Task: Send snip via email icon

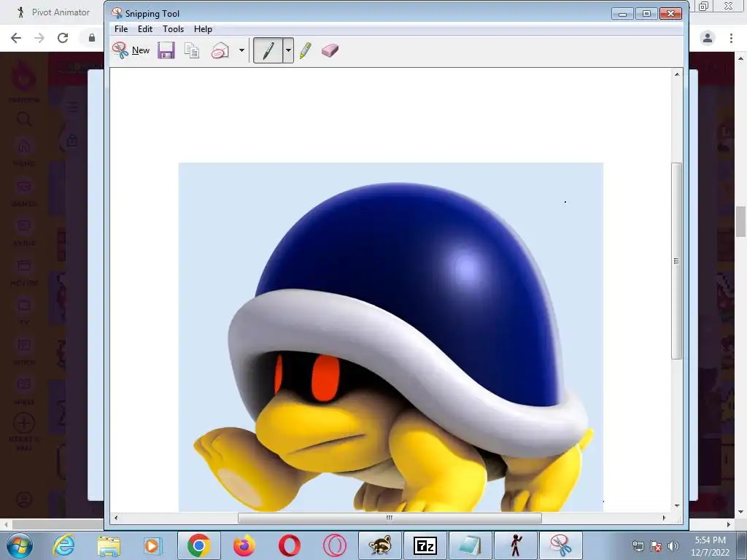Action: tap(220, 50)
